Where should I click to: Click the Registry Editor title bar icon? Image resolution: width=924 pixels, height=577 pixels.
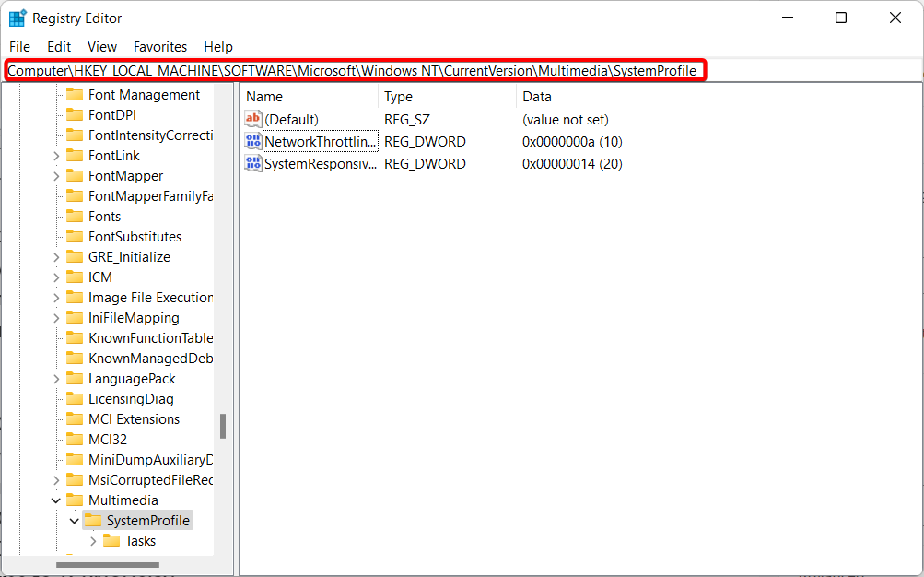pos(18,18)
